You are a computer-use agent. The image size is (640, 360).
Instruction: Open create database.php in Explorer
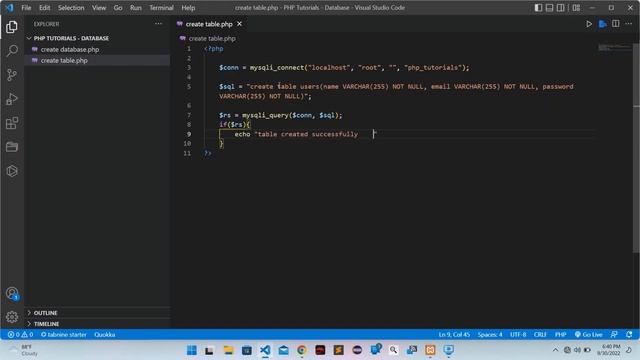tap(97, 49)
